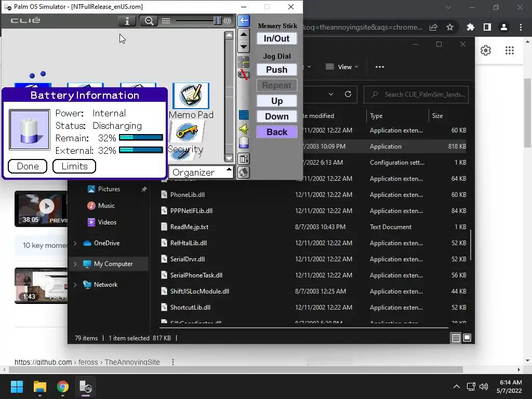The image size is (532, 399).
Task: Switch Explorer to large thumbnails view icon
Action: coord(467,338)
